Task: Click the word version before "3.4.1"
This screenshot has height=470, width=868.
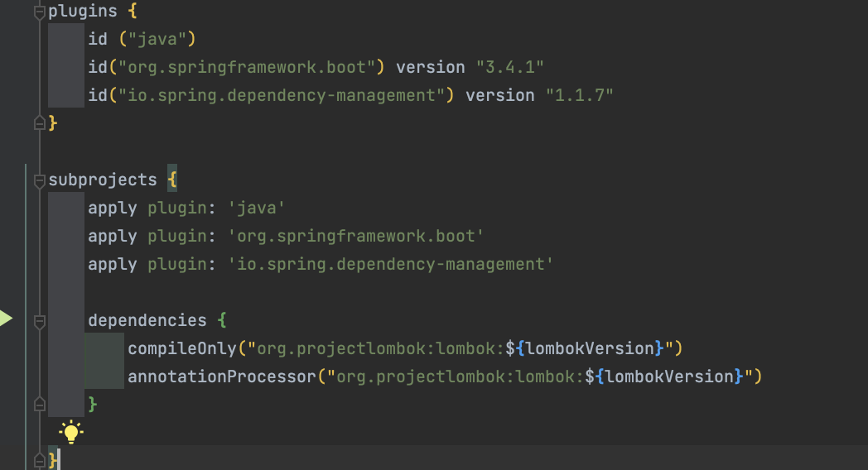Action: click(431, 68)
